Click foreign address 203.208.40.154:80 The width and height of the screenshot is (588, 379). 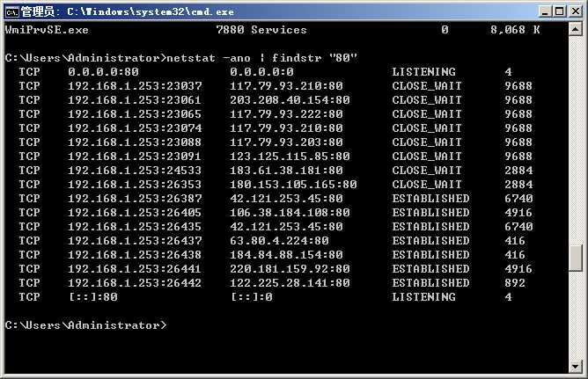tap(290, 100)
